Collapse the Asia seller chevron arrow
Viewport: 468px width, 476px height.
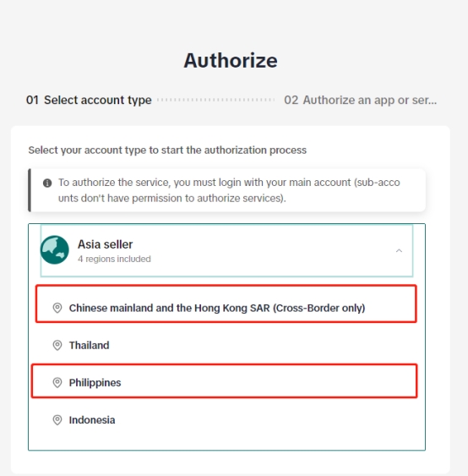(399, 251)
